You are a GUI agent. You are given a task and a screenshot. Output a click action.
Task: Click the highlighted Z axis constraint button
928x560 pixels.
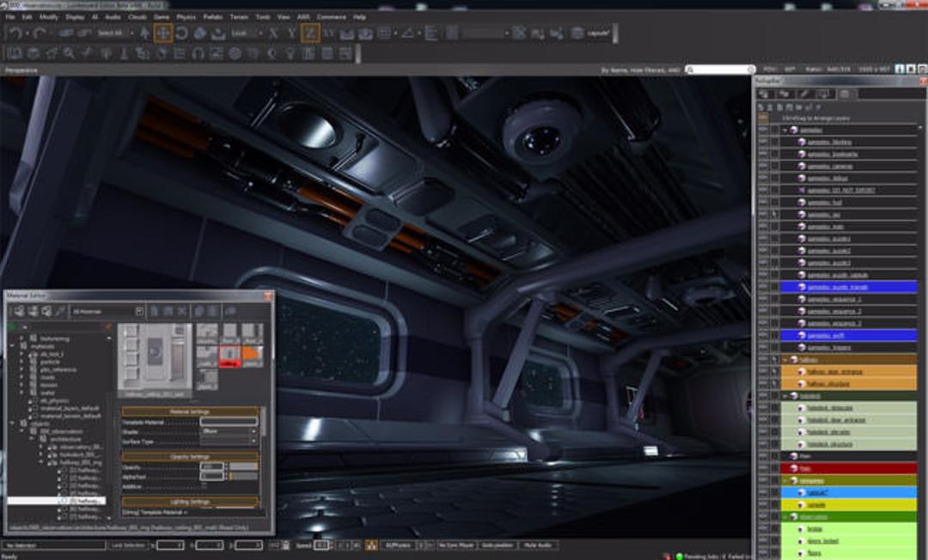pos(310,33)
